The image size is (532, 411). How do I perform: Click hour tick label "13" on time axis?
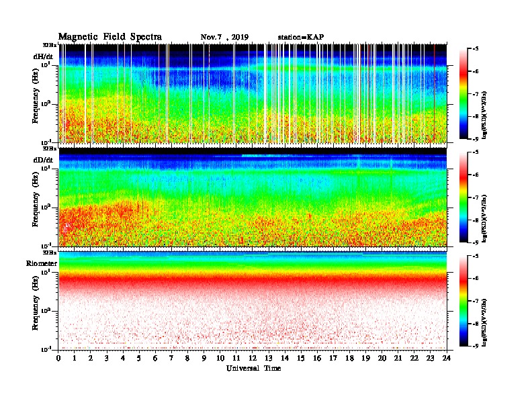coord(269,359)
